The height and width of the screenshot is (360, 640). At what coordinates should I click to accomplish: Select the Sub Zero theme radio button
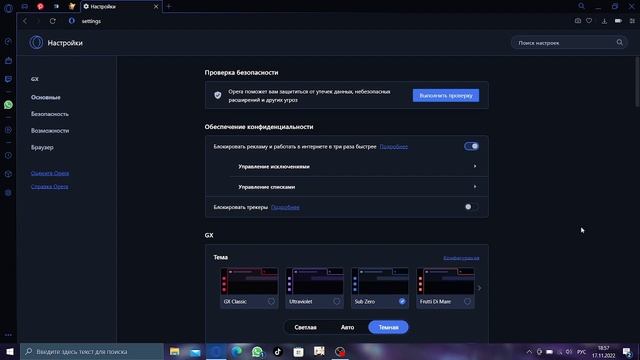click(402, 301)
